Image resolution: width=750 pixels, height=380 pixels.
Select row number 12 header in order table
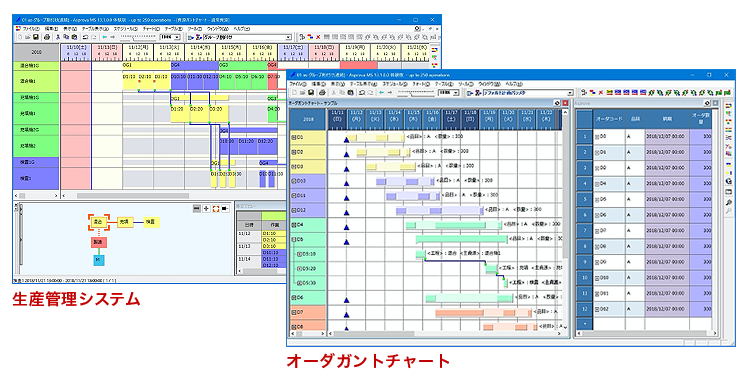[585, 309]
